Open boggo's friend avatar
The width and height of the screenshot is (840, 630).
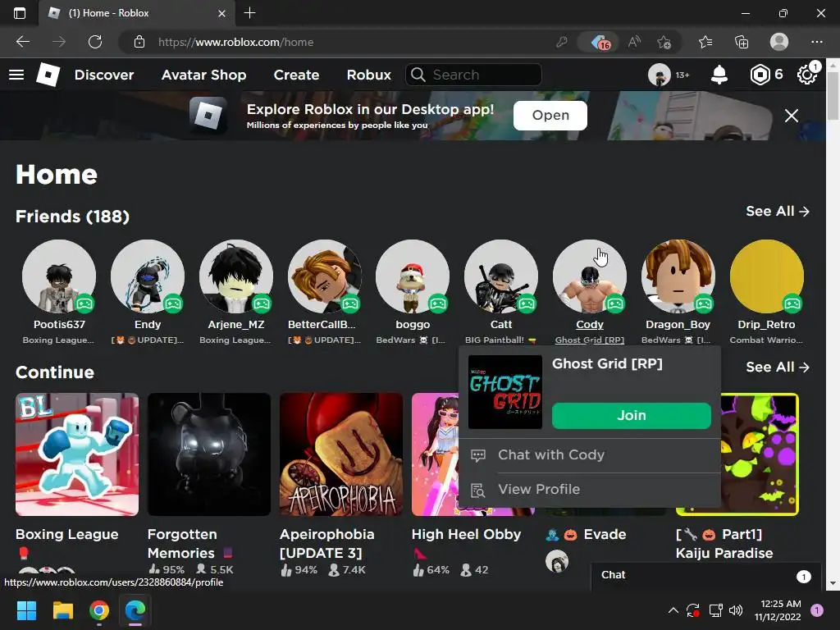[x=413, y=276]
